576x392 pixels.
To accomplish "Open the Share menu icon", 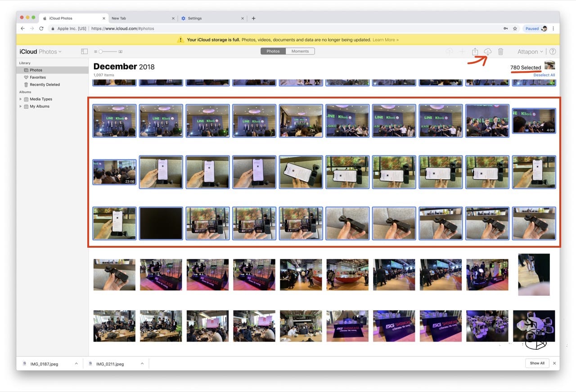I will 475,51.
